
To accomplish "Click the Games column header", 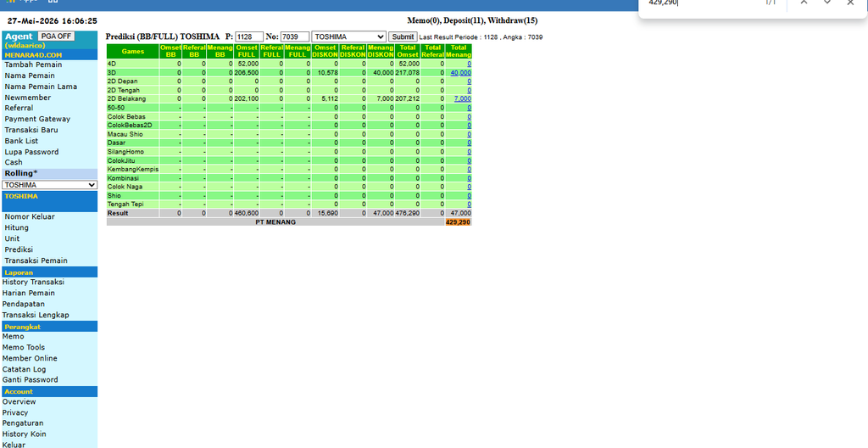I will (x=133, y=52).
